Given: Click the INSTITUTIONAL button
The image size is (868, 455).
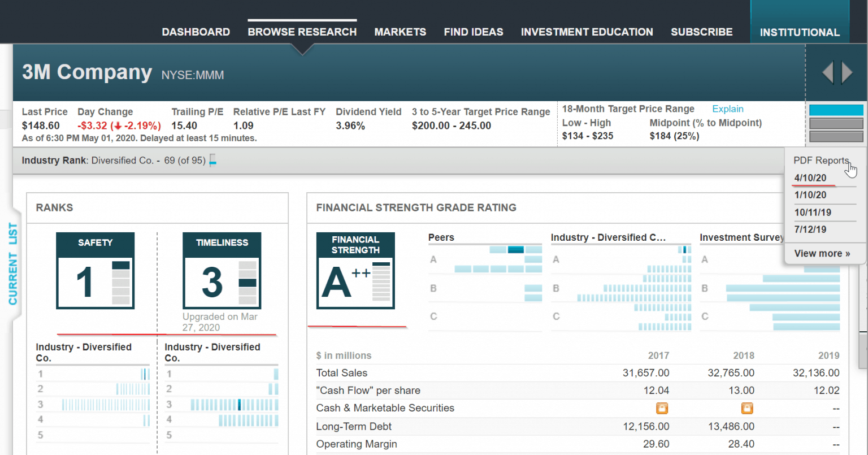Looking at the screenshot, I should 800,32.
